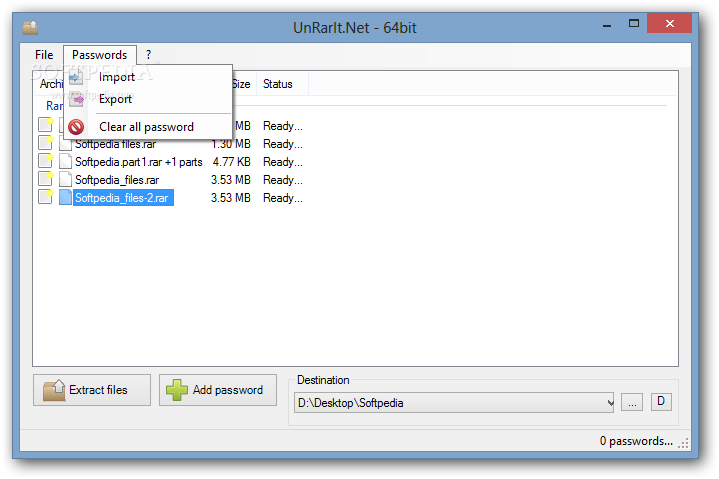Check the first archive row's checkbox
The height and width of the screenshot is (479, 719).
45,125
